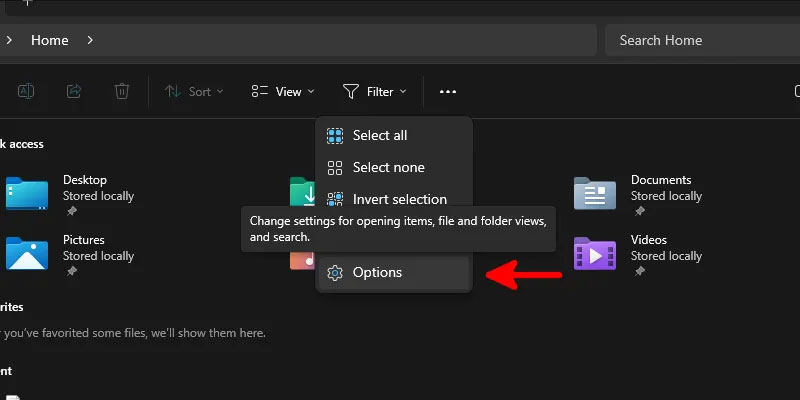Click the Desktop folder name text
The width and height of the screenshot is (800, 400).
coord(85,180)
